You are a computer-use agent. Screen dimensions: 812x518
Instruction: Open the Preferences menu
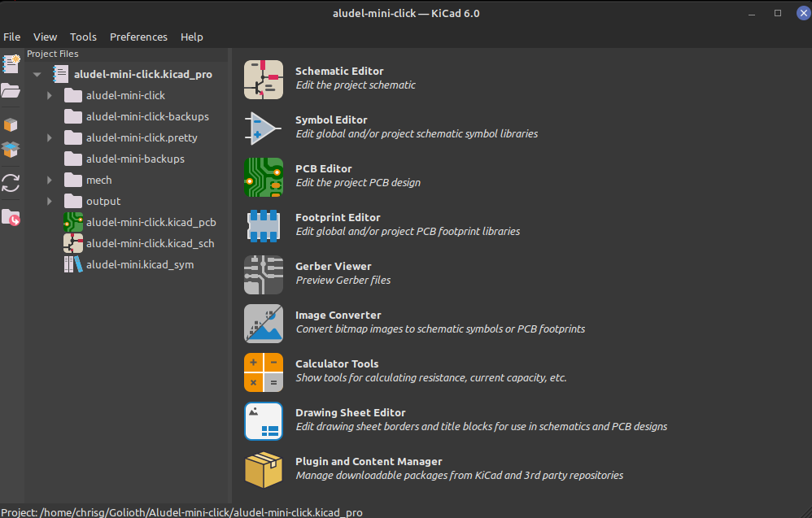point(138,37)
